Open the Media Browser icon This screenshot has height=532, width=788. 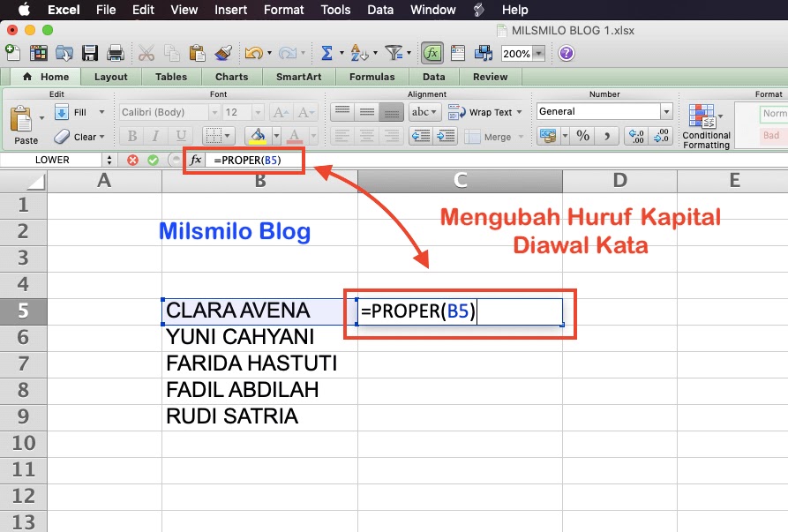[x=484, y=53]
